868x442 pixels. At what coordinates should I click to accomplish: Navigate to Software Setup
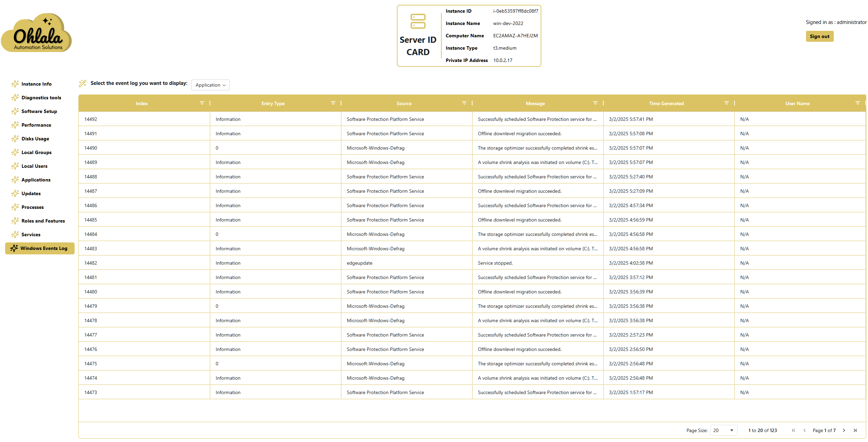tap(39, 111)
